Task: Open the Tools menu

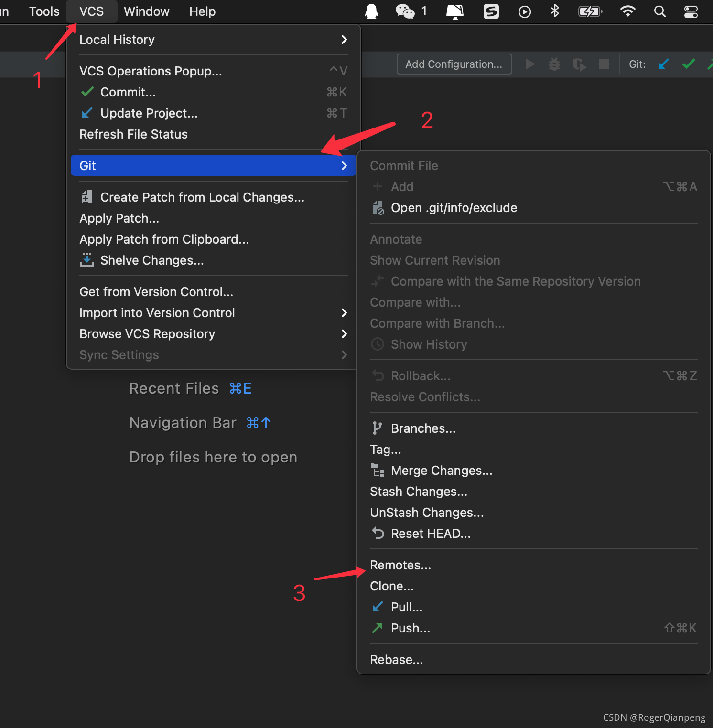Action: point(44,11)
